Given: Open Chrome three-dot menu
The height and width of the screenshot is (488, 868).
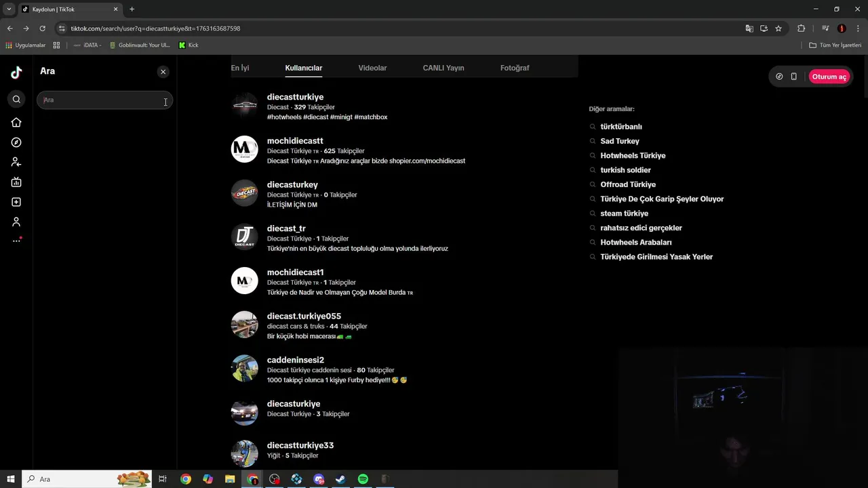Looking at the screenshot, I should click(859, 28).
